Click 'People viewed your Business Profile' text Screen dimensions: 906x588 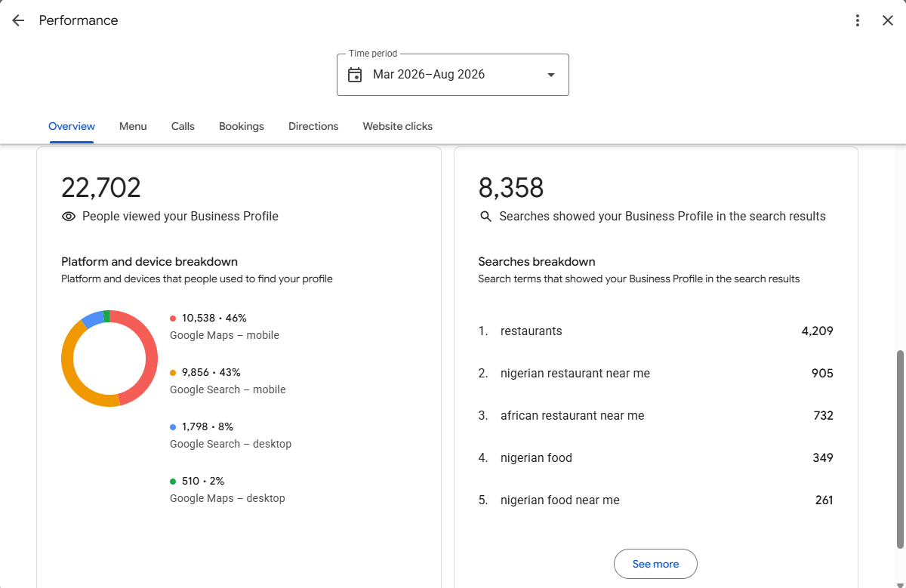[x=180, y=217]
